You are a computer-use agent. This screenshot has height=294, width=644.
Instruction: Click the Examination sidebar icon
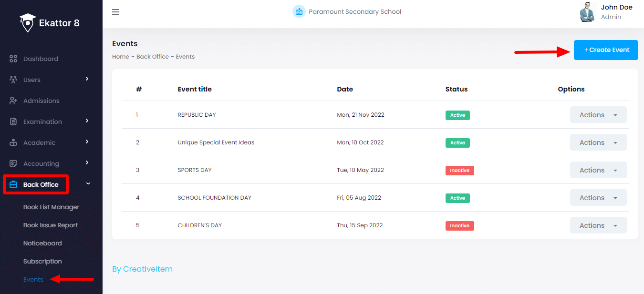point(13,122)
